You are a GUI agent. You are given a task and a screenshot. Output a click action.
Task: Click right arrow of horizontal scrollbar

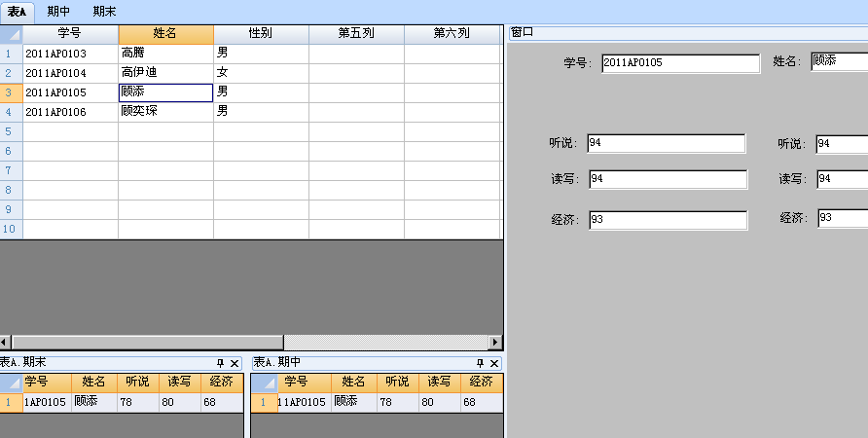point(495,343)
